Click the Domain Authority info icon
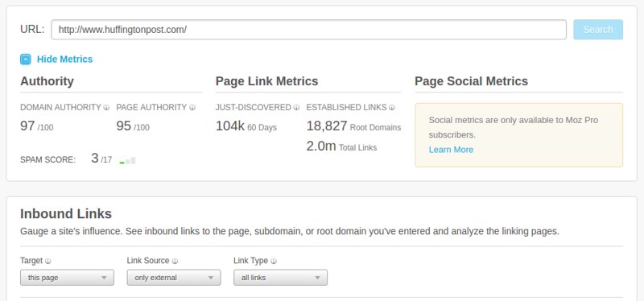 [x=106, y=108]
